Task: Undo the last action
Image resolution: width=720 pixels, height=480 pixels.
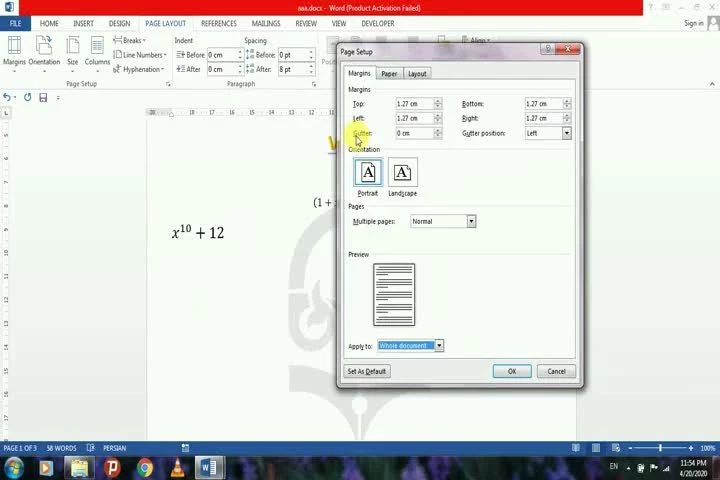Action: tap(9, 97)
